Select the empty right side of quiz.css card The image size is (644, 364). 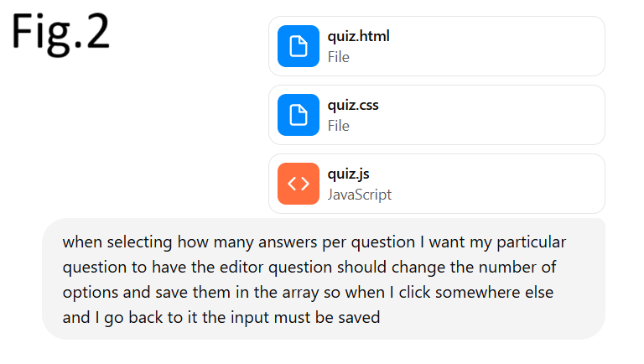(x=520, y=115)
